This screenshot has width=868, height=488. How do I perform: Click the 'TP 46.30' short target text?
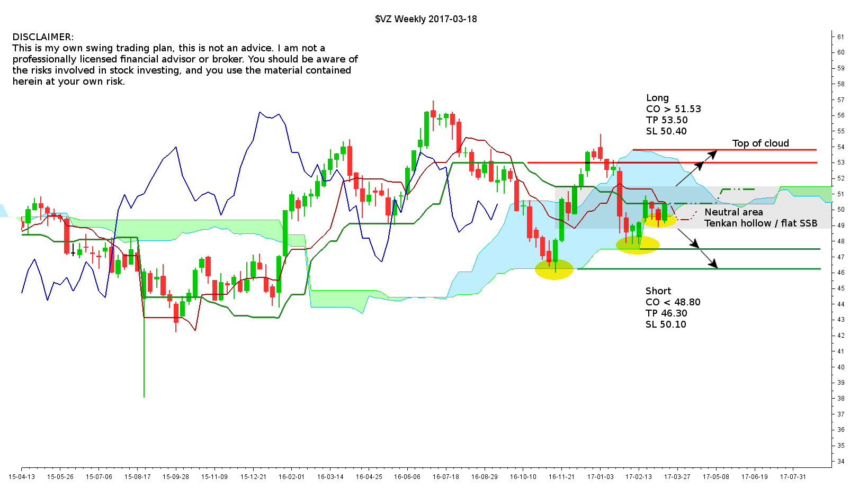point(666,313)
